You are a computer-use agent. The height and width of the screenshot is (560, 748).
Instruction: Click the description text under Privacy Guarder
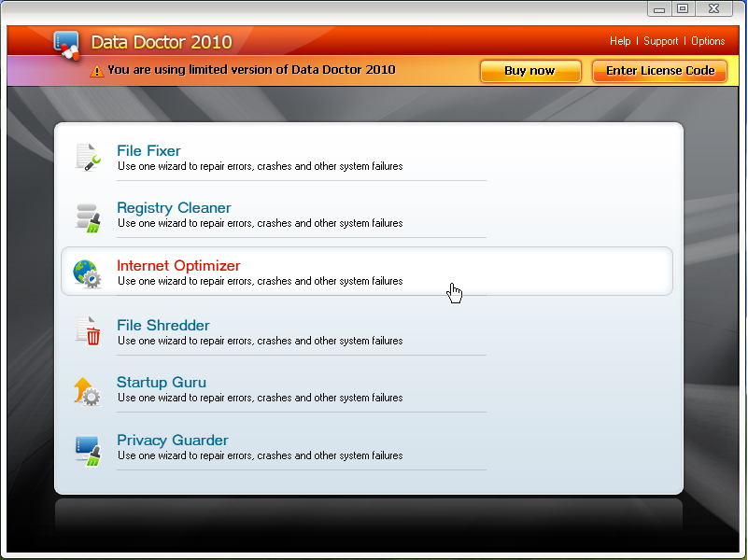260,455
